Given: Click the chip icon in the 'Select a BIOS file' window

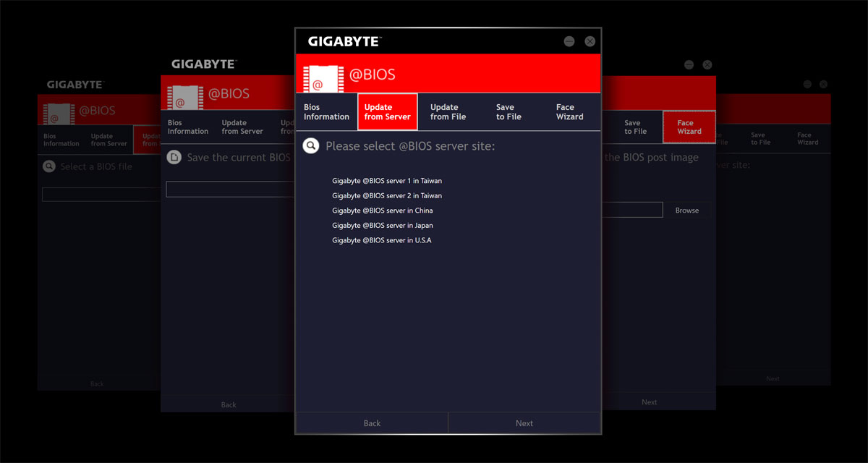Looking at the screenshot, I should point(59,114).
